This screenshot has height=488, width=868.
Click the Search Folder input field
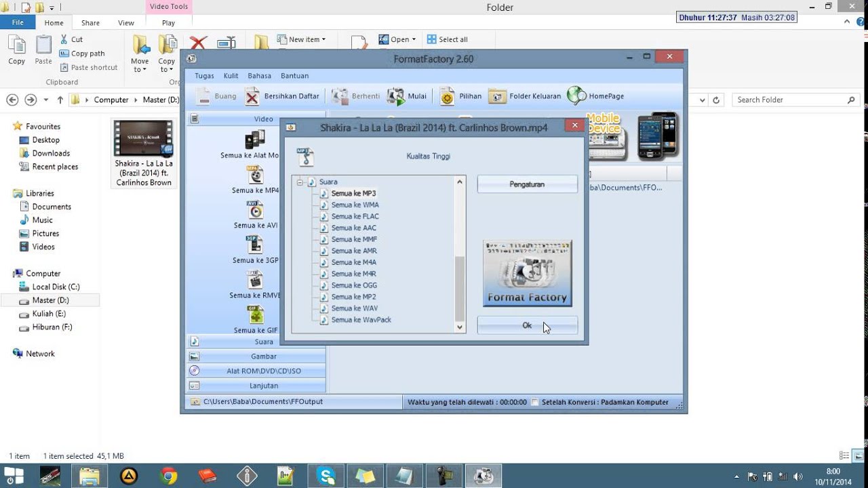(795, 100)
